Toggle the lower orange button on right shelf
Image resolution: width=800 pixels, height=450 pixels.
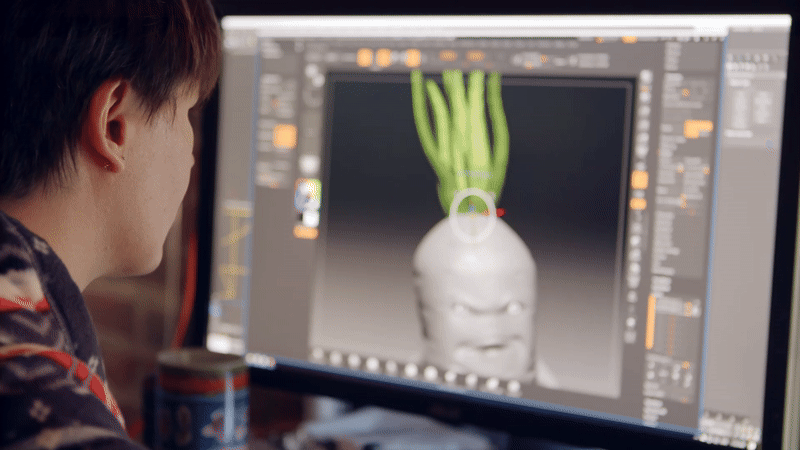click(638, 204)
